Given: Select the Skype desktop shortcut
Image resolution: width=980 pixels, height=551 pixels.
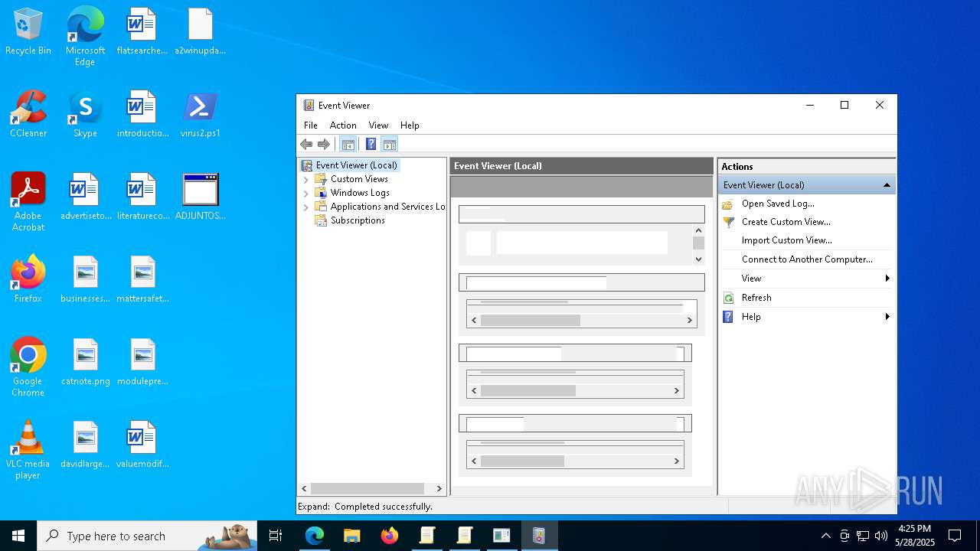Looking at the screenshot, I should 85,114.
